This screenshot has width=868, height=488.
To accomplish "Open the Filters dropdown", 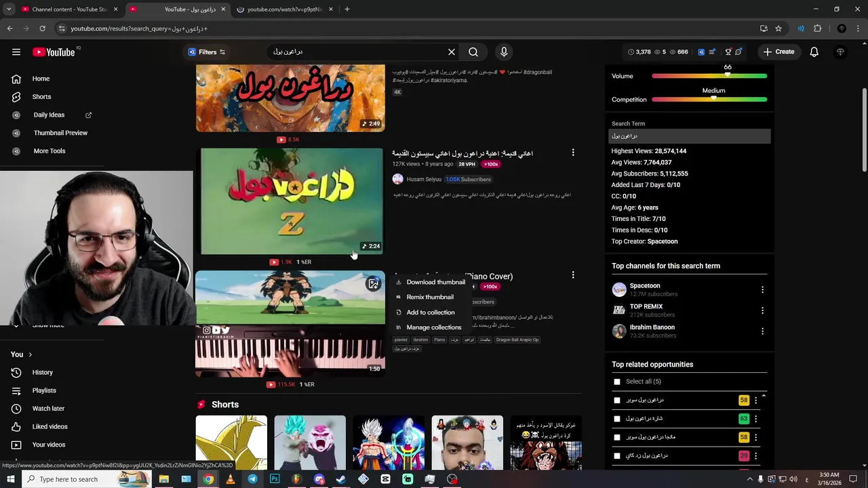I will 207,52.
